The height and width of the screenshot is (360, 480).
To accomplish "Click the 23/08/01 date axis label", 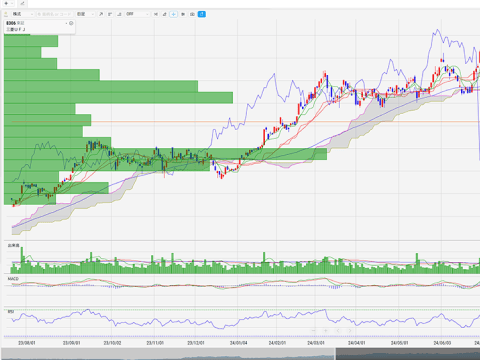I will 27,343.
